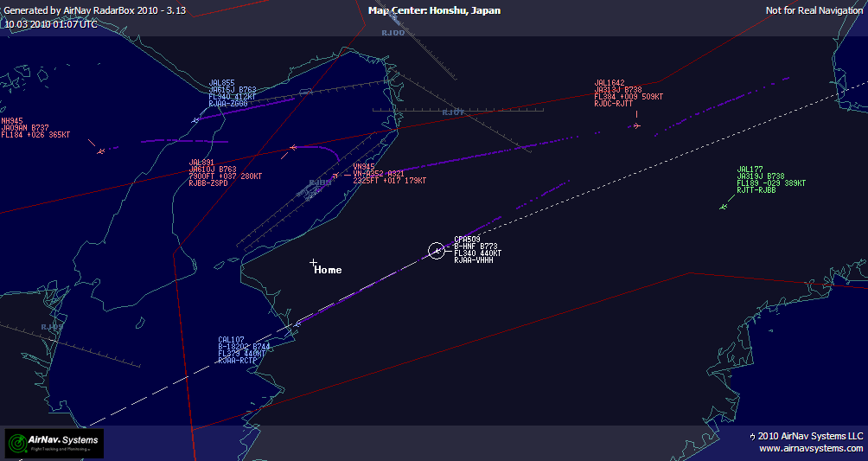
Task: Select the JA09AN B737 registration line
Action: pos(25,127)
